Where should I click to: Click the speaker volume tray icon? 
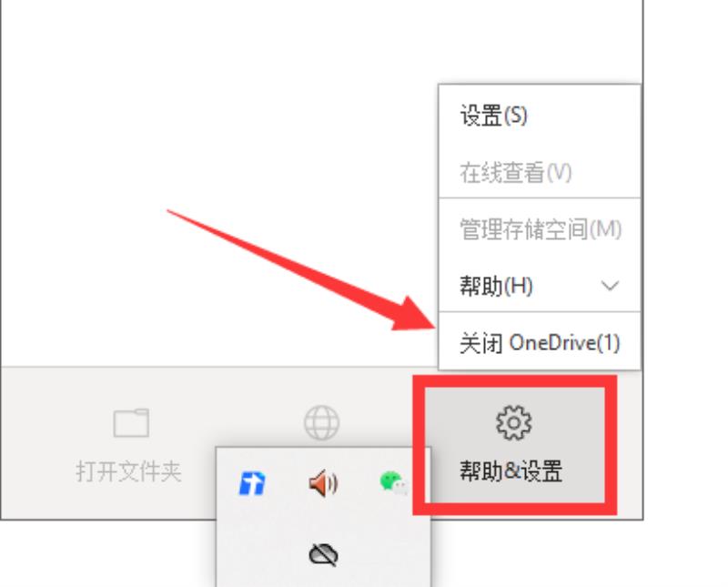tap(324, 483)
